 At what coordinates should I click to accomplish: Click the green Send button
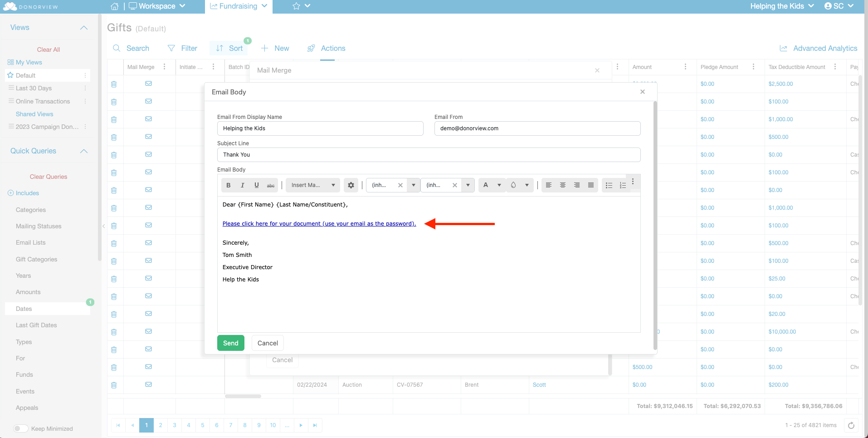pyautogui.click(x=231, y=343)
